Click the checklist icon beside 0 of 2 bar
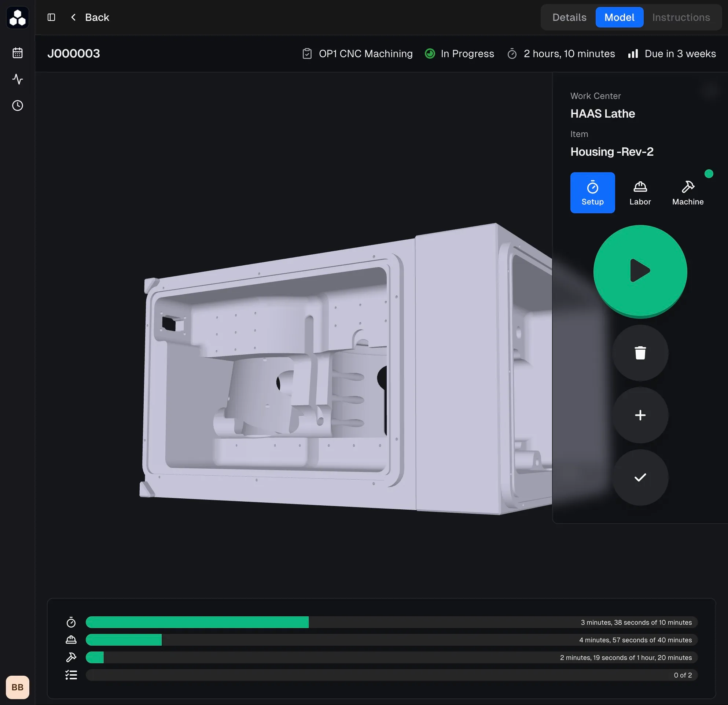The image size is (728, 705). click(x=71, y=675)
